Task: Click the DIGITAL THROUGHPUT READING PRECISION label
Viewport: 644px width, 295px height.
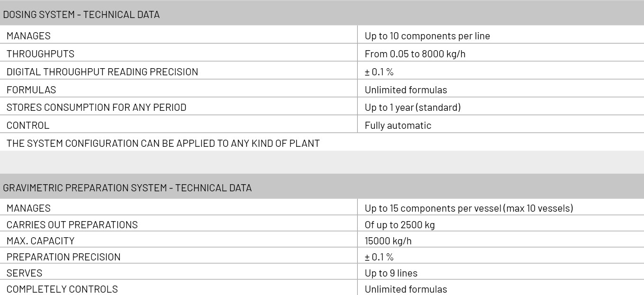Action: (x=102, y=72)
